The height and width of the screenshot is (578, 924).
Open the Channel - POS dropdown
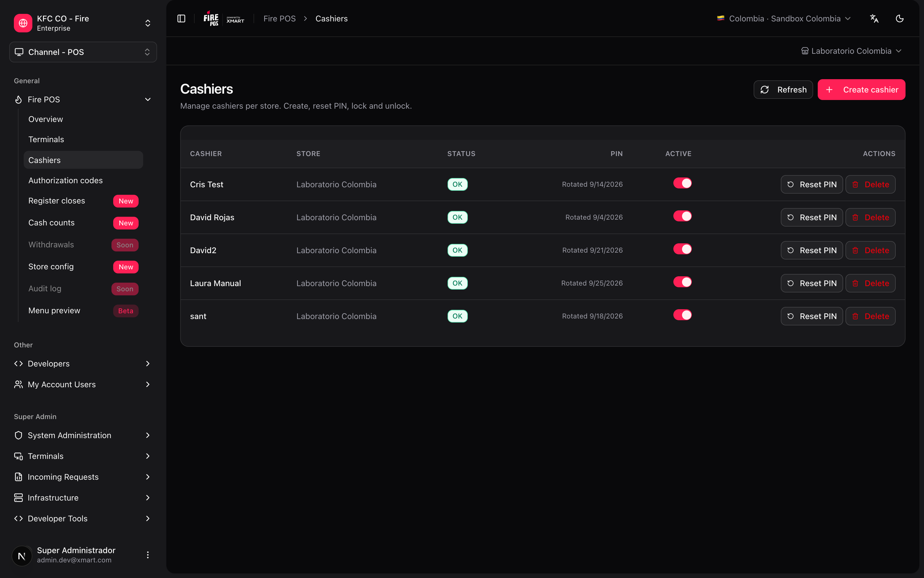pos(83,52)
